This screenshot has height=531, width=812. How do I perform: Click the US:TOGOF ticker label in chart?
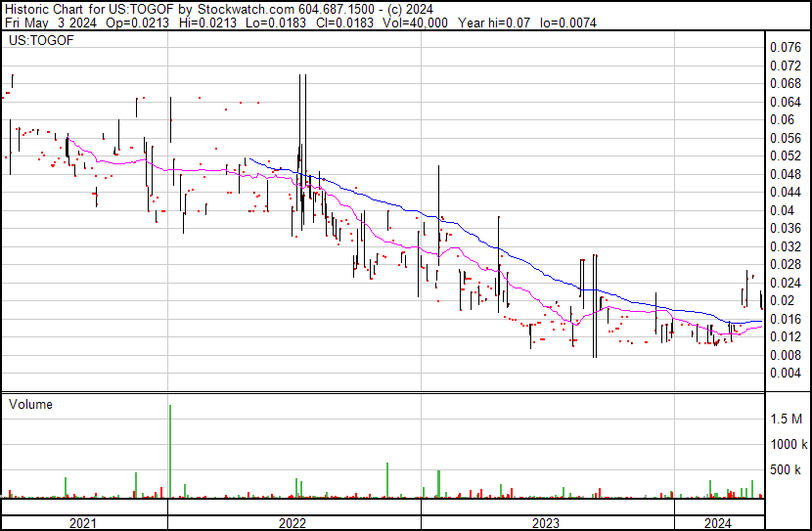(x=39, y=42)
